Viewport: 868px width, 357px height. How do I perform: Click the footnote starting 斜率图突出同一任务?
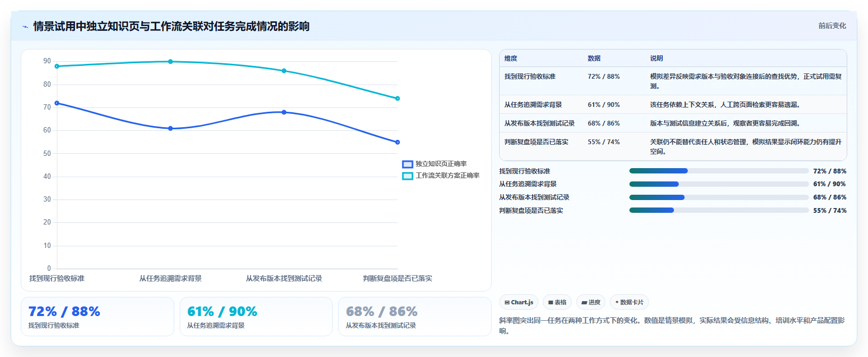[672, 326]
